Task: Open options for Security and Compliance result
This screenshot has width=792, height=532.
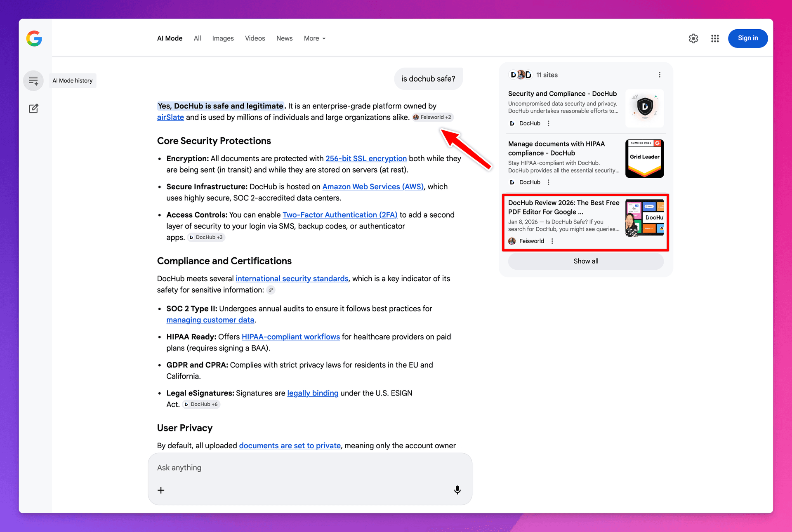Action: [x=548, y=123]
